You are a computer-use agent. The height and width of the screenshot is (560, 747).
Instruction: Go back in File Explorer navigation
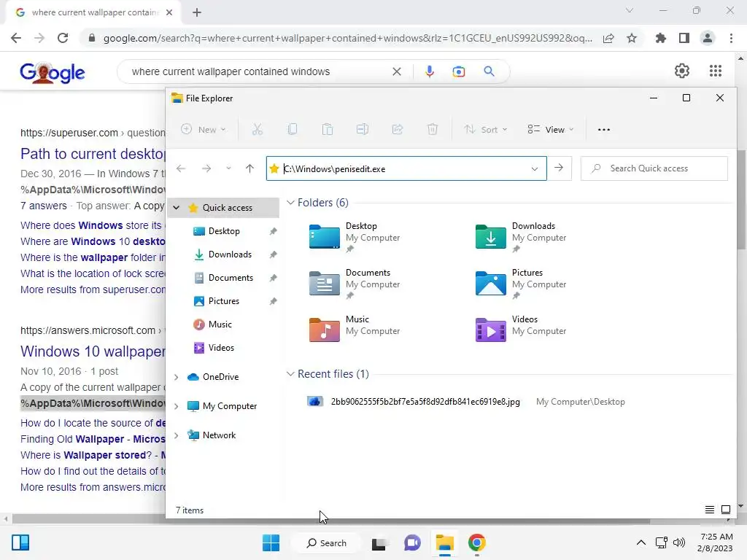tap(181, 168)
